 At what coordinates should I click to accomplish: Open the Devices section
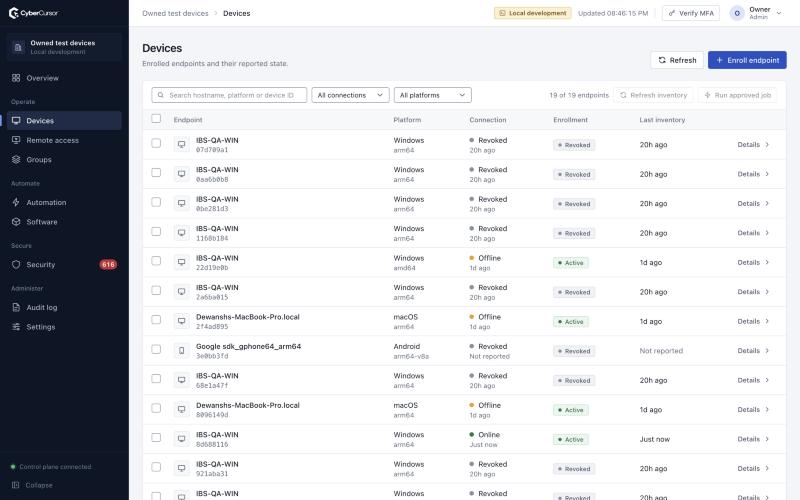click(x=64, y=120)
